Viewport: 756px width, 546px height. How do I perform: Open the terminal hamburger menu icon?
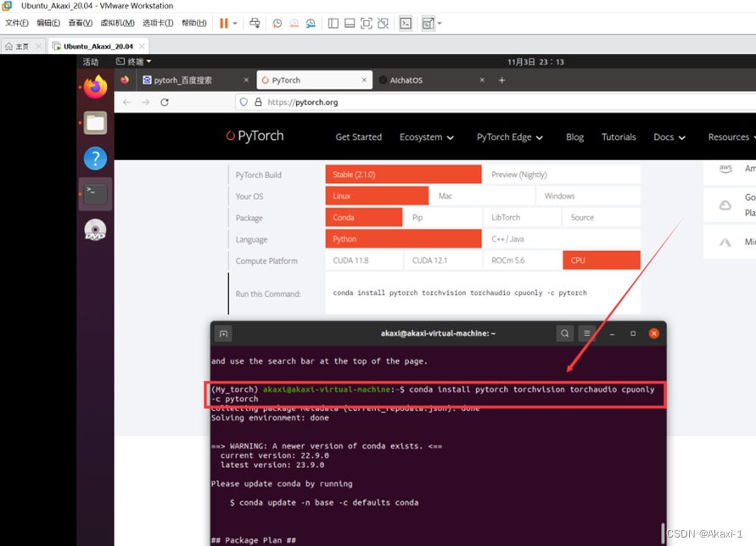(x=587, y=333)
